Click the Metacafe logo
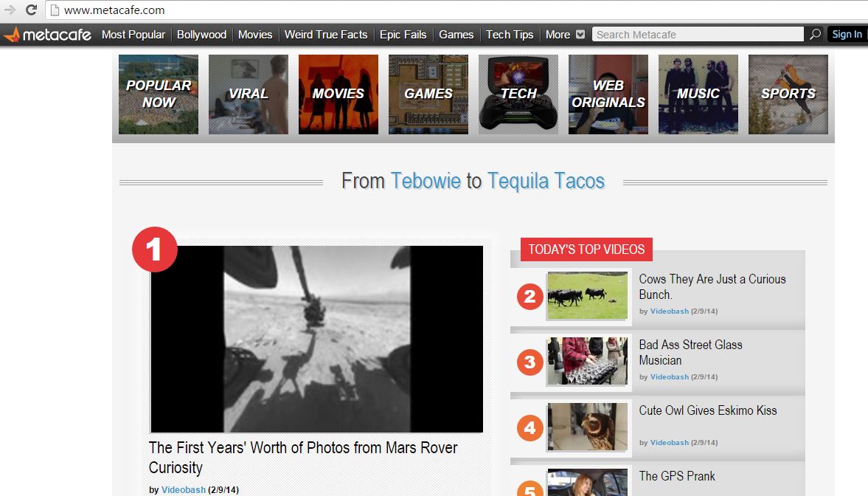The height and width of the screenshot is (496, 868). click(x=48, y=35)
